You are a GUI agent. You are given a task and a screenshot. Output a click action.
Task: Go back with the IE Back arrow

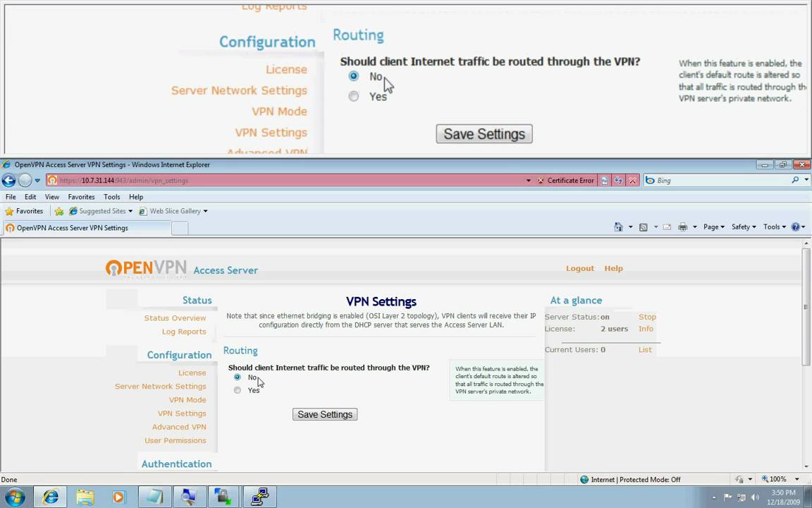click(x=8, y=181)
